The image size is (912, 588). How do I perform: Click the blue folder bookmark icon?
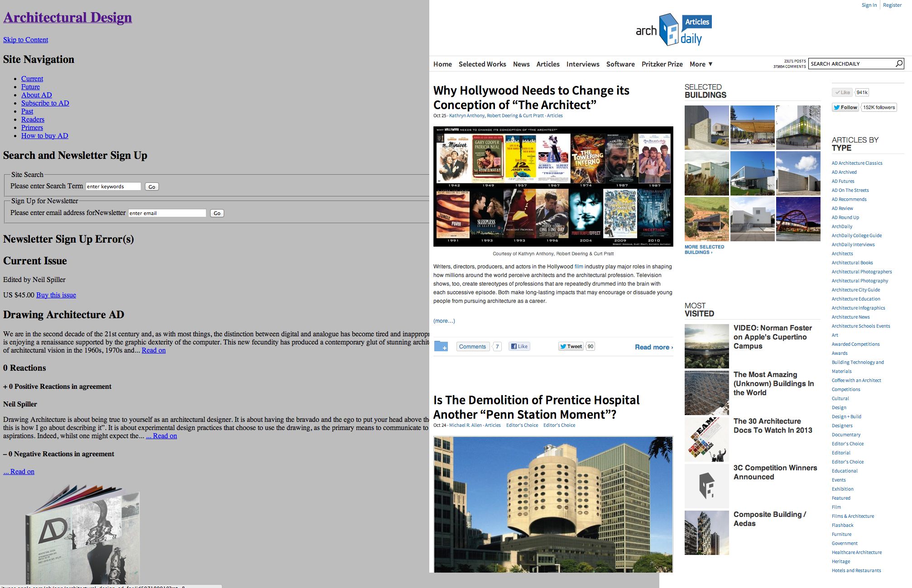[x=441, y=346]
